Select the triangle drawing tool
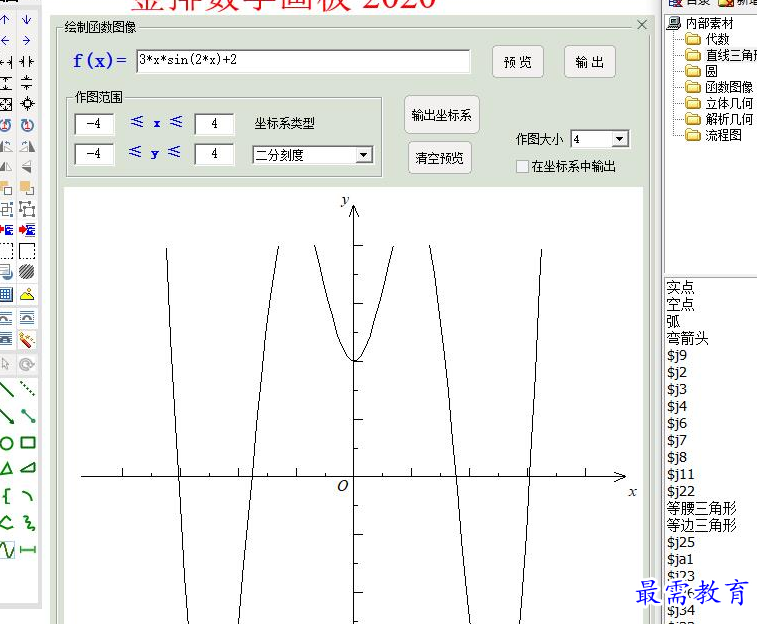Image resolution: width=757 pixels, height=624 pixels. [x=6, y=468]
